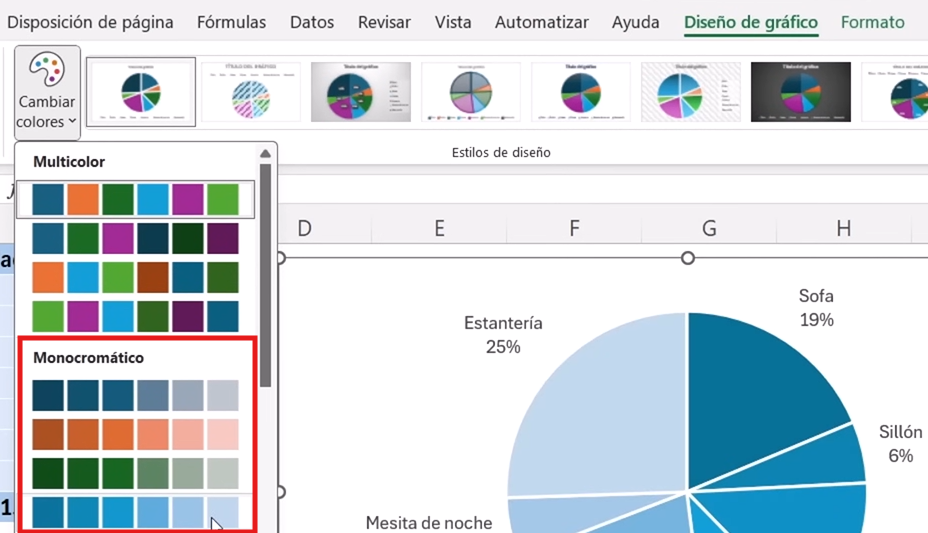Select the first white-background chart style thumbnail

141,92
